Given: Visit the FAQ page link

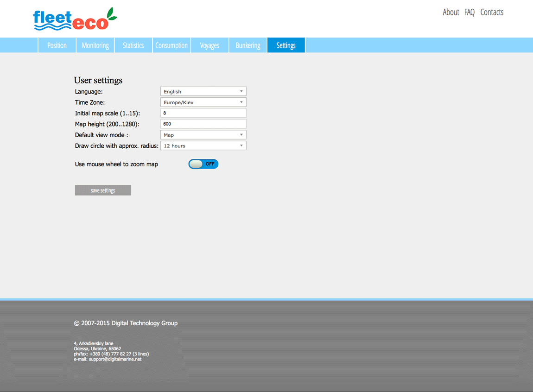Looking at the screenshot, I should pos(470,13).
